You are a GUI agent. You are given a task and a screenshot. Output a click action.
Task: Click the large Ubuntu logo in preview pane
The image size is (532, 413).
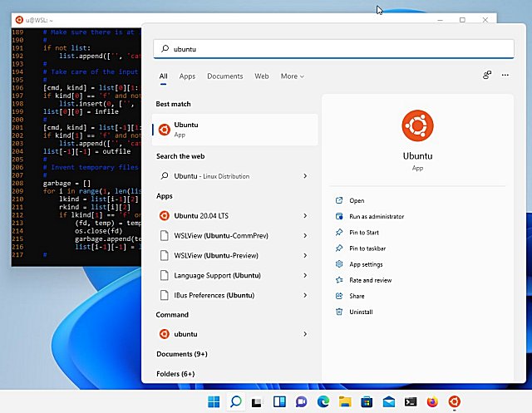point(417,125)
